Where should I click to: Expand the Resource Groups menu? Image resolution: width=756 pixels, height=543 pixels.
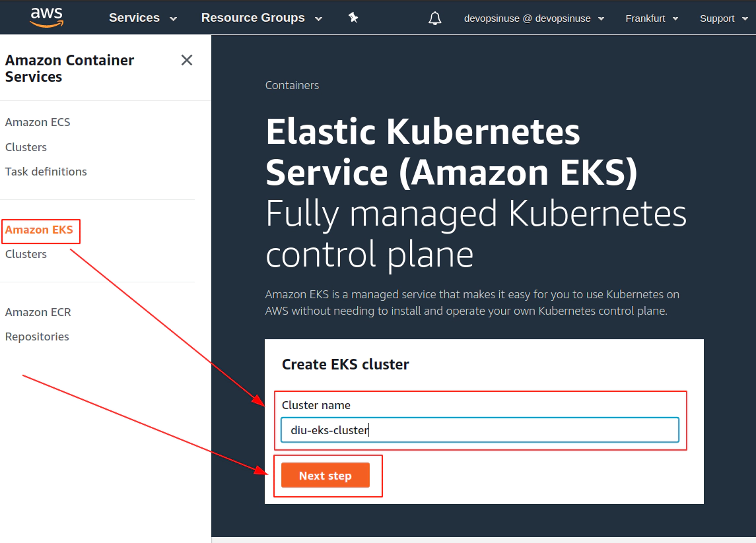click(261, 18)
